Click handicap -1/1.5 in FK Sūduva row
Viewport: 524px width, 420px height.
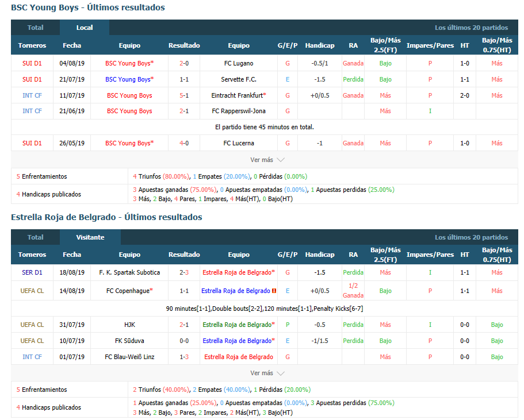(320, 341)
